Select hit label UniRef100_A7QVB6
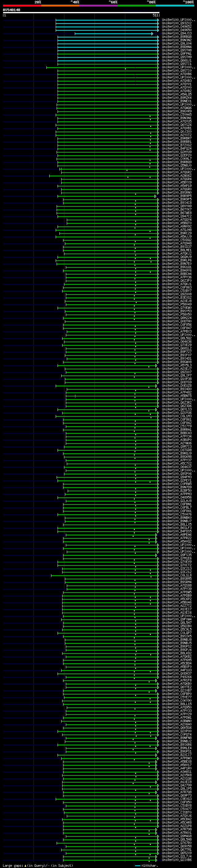Viewport: 197px width, 868px height. tap(177, 74)
